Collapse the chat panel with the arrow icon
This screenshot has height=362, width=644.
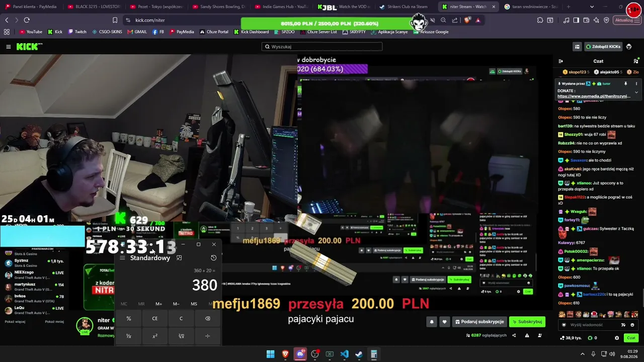(561, 61)
